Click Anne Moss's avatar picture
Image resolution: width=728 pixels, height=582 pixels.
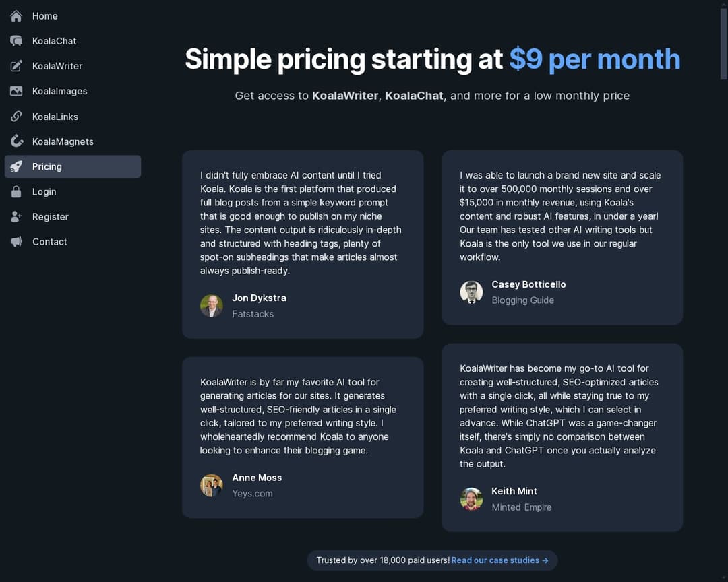click(212, 486)
